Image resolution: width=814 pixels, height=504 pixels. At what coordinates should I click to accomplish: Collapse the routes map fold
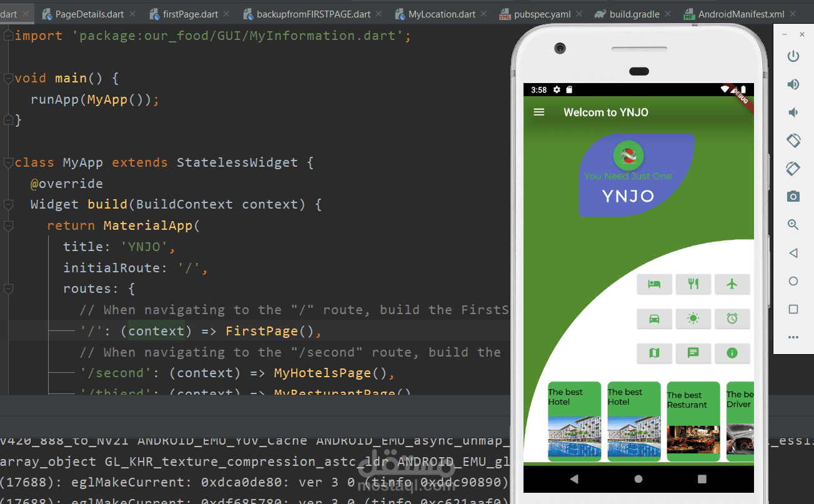point(8,289)
